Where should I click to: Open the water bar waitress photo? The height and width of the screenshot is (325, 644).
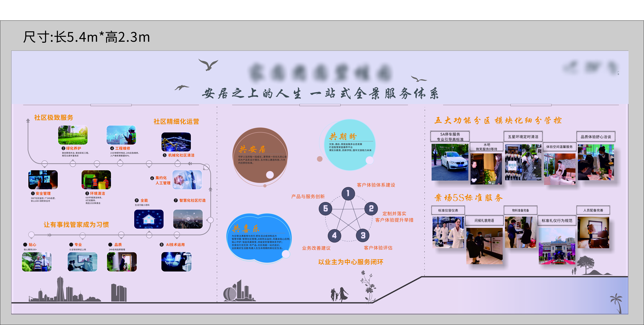486,169
